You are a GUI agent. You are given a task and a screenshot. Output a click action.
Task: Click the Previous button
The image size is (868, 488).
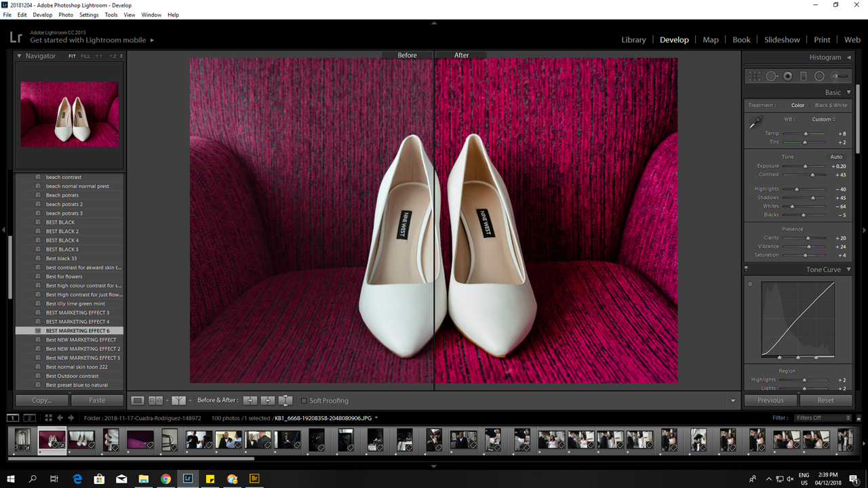tap(770, 401)
